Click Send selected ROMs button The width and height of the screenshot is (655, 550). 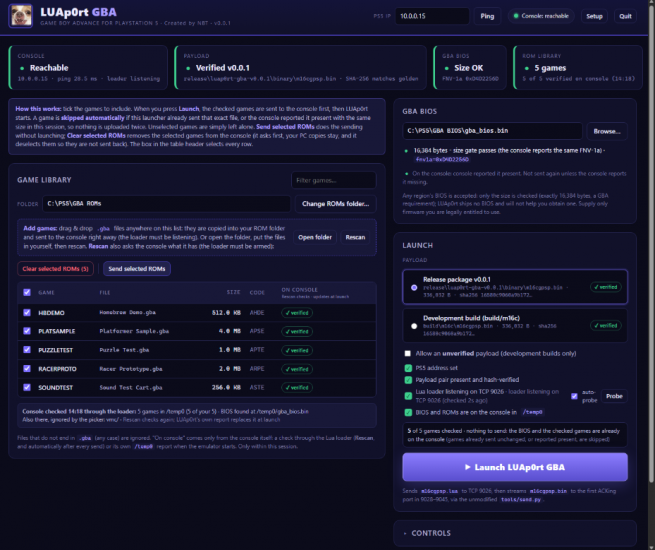coord(137,269)
